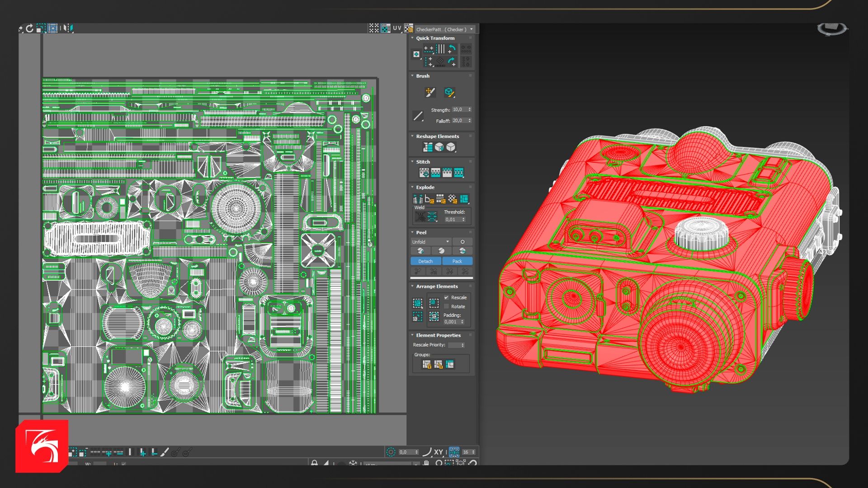Viewport: 868px width, 488px height.
Task: Click the Weld selected subobjects icon
Action: coord(432,217)
